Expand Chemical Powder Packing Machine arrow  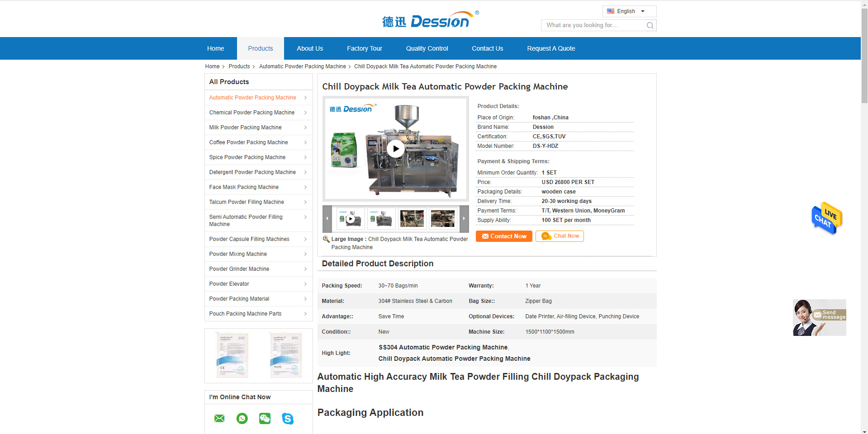click(305, 113)
